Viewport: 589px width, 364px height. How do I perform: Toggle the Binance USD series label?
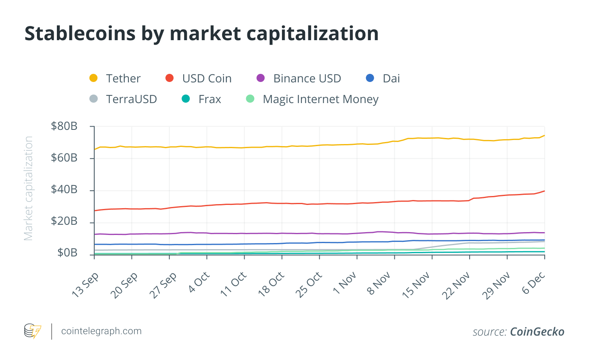click(x=307, y=78)
